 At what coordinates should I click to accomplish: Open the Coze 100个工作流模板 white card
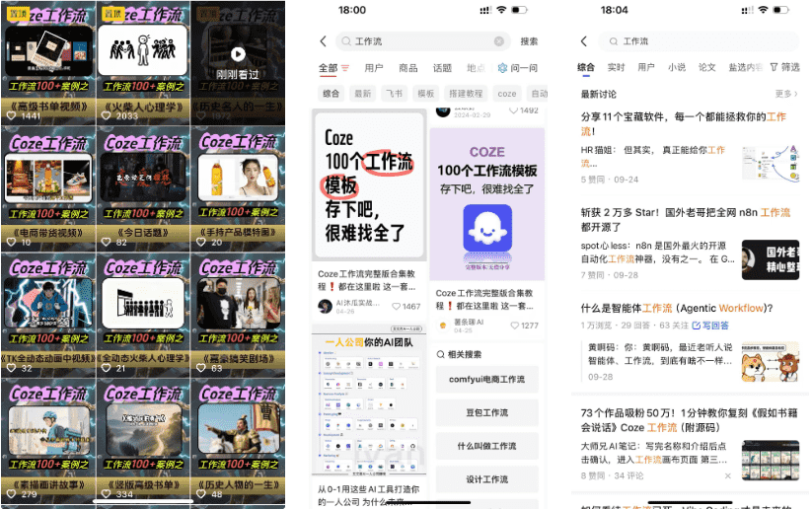[x=369, y=185]
